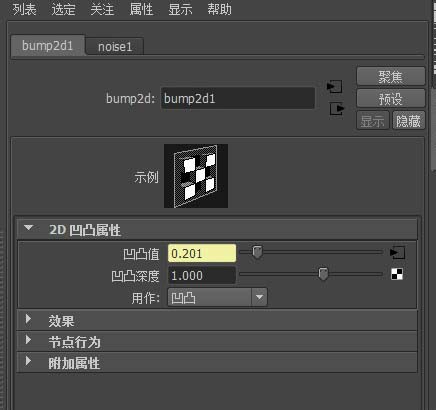Switch to the noise1 tab

(x=115, y=47)
